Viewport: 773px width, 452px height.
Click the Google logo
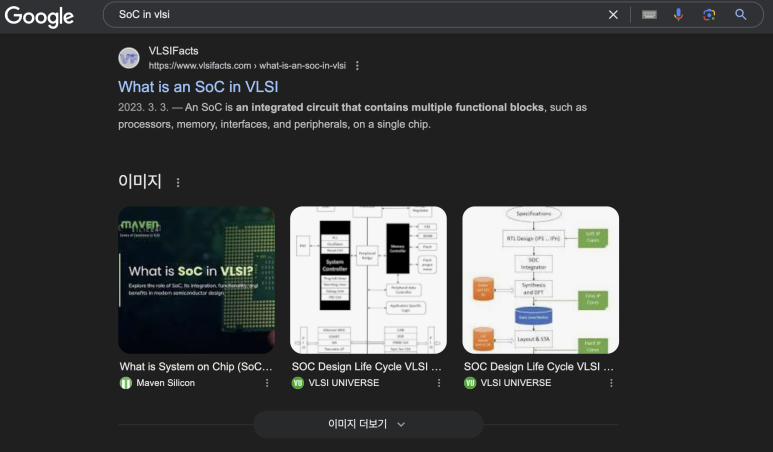tap(39, 16)
